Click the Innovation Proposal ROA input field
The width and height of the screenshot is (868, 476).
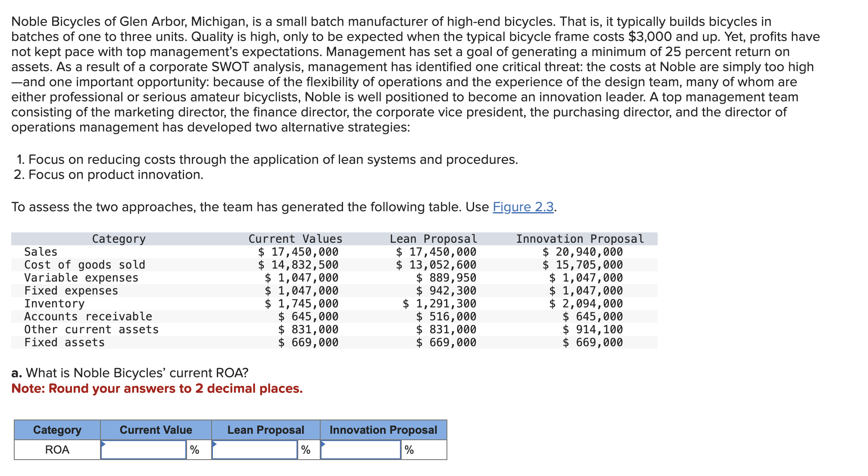point(361,450)
